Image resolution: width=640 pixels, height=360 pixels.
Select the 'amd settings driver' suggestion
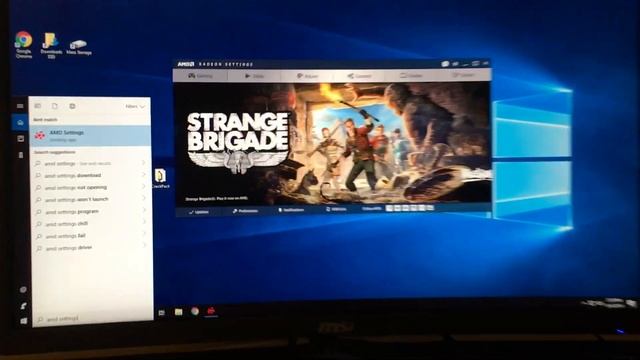(x=90, y=248)
